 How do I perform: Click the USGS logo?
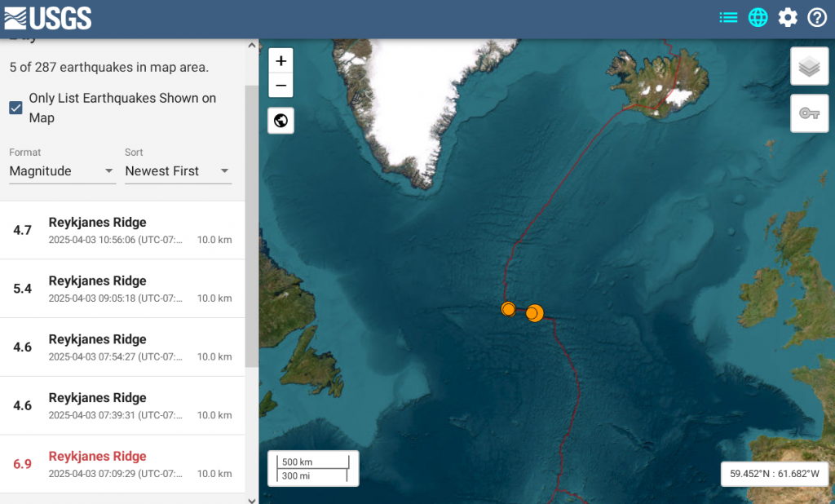(x=48, y=18)
